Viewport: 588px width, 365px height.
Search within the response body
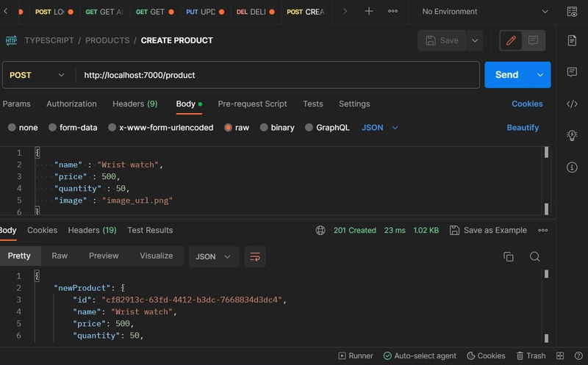(x=535, y=257)
